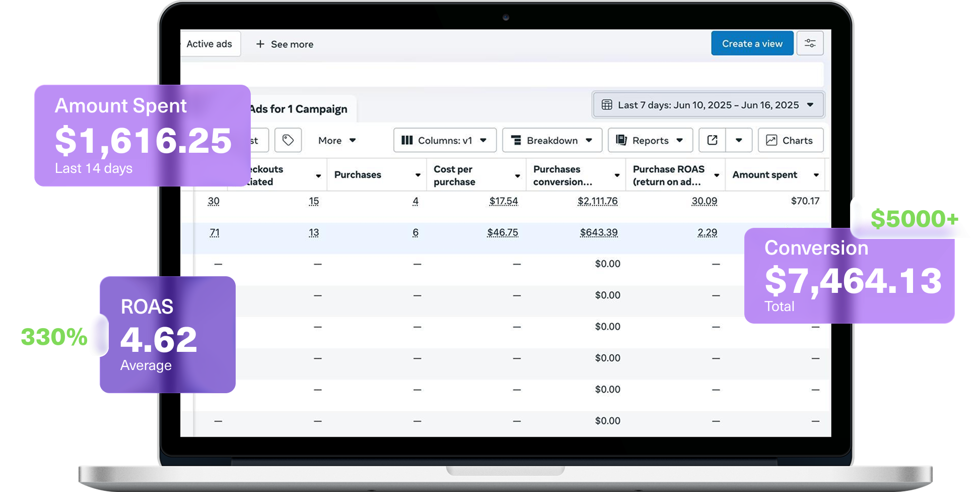Screen dimensions: 980x492
Task: Open the Columns: v1 dropdown
Action: (444, 140)
